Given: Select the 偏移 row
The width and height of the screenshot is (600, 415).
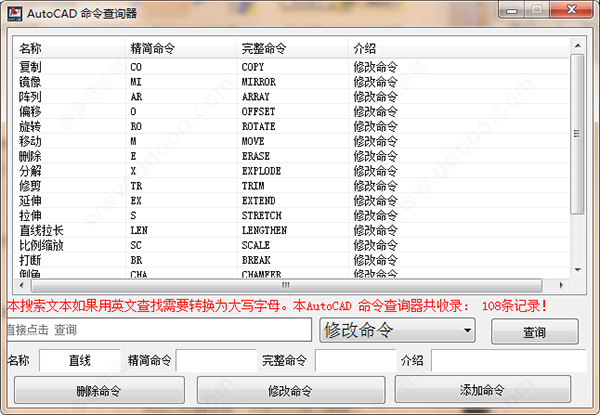Looking at the screenshot, I should (x=291, y=112).
